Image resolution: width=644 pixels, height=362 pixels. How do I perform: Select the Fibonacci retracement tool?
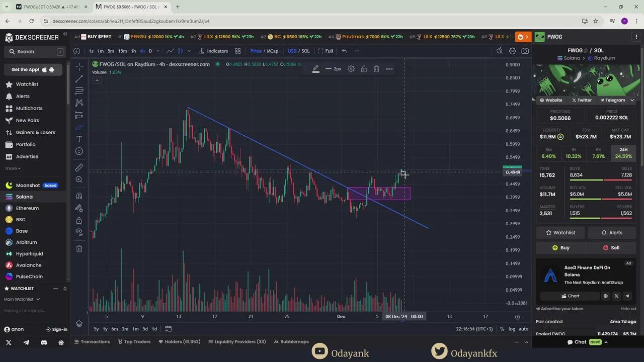point(79,91)
